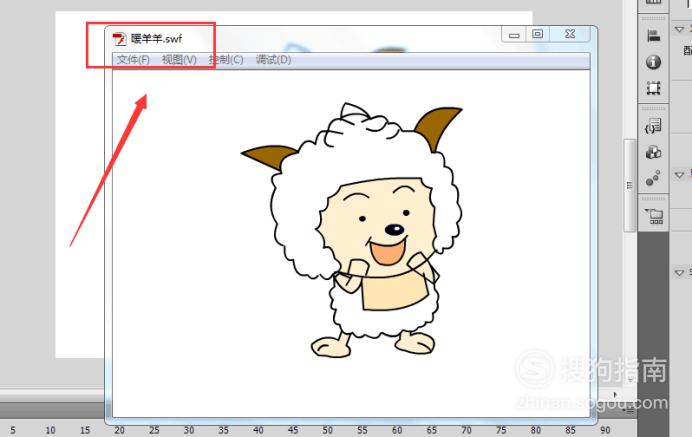
Task: Toggle the lowest disclosure triangle in the properties panel
Action: [679, 273]
